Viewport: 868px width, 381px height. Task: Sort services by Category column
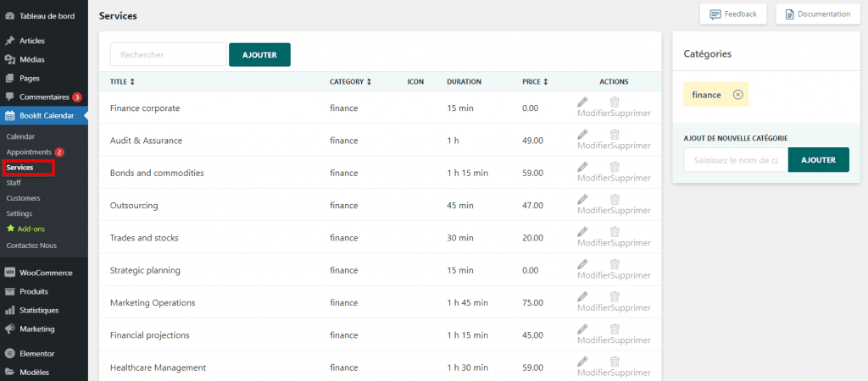pyautogui.click(x=350, y=82)
